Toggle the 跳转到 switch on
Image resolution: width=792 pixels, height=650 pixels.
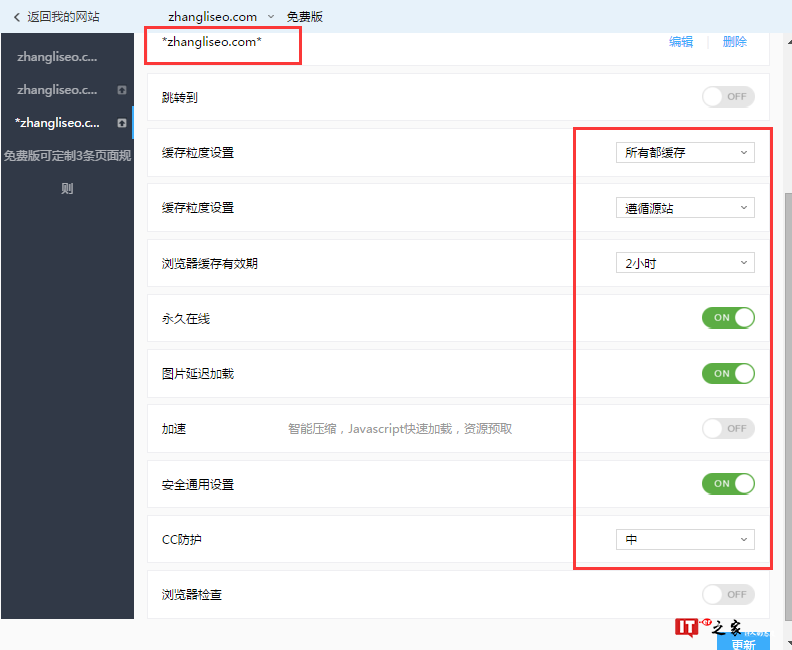pos(728,97)
